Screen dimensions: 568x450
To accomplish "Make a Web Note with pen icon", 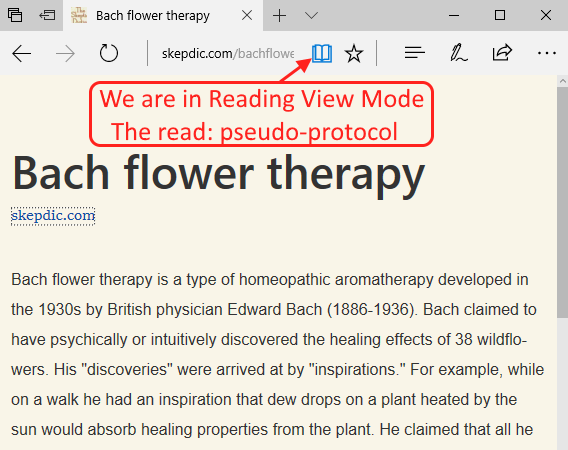I will (x=458, y=53).
